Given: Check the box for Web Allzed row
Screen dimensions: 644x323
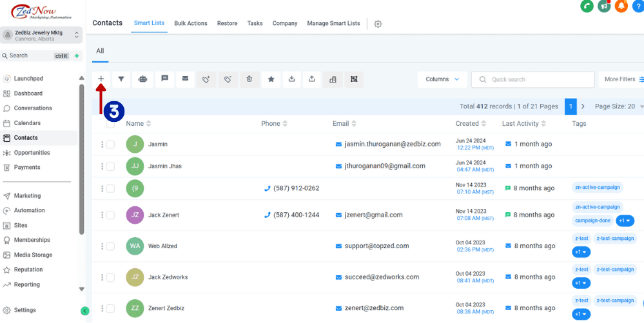Looking at the screenshot, I should click(x=110, y=246).
